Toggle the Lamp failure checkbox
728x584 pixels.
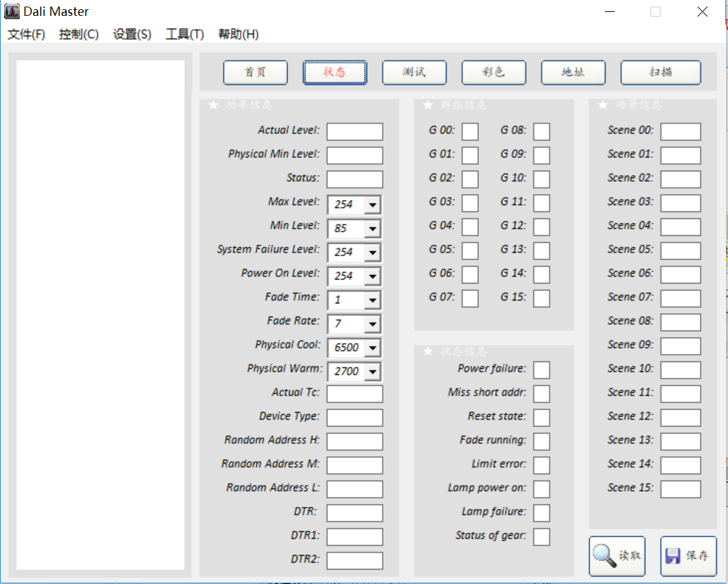tap(541, 513)
